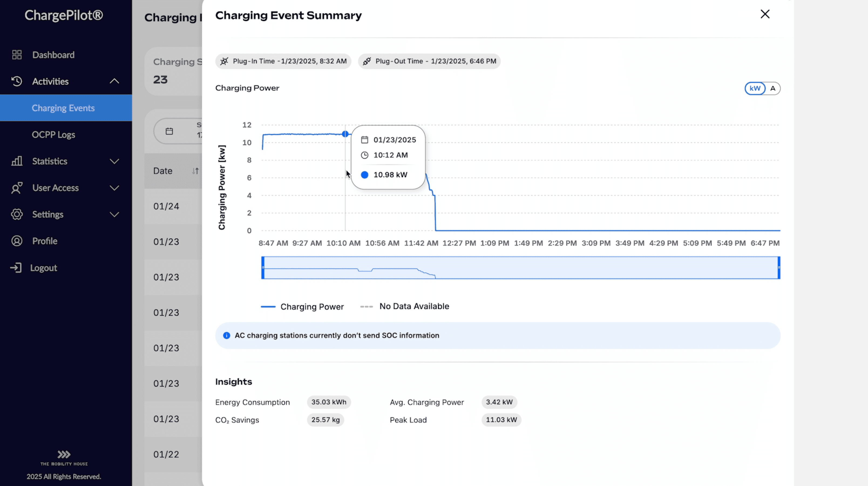The image size is (868, 486).
Task: Click the right handle of chart range slider
Action: pos(779,268)
